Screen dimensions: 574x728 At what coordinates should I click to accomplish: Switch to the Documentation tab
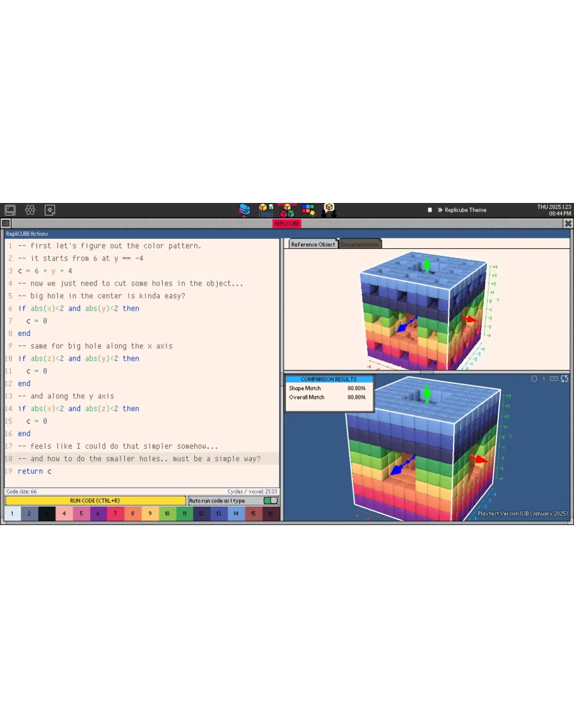click(x=360, y=245)
